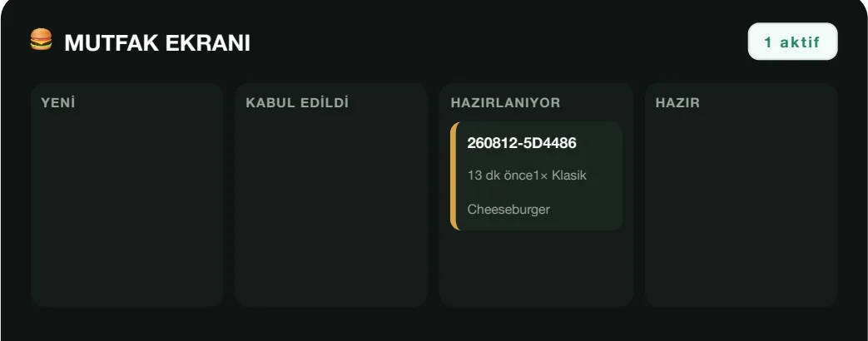The image size is (868, 341).
Task: Click blank card area right of order number
Action: (599, 143)
